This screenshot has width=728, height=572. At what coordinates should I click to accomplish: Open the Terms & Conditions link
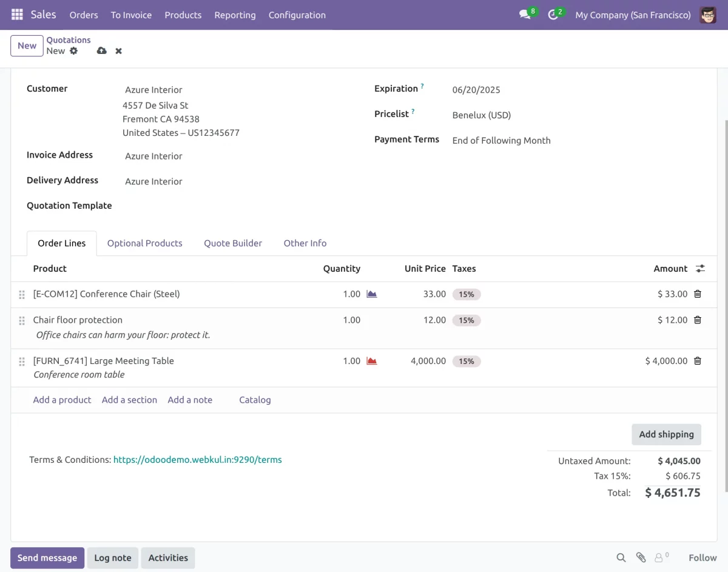pos(197,460)
